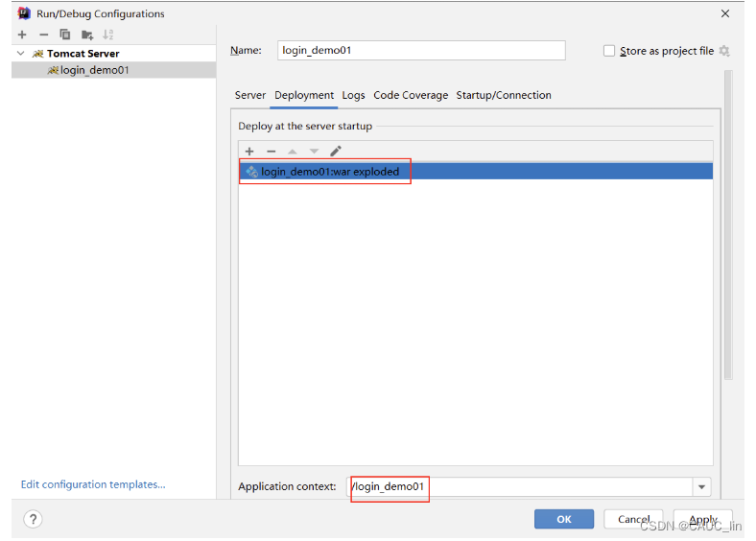The image size is (756, 541).
Task: Click the Cancel button
Action: [633, 519]
